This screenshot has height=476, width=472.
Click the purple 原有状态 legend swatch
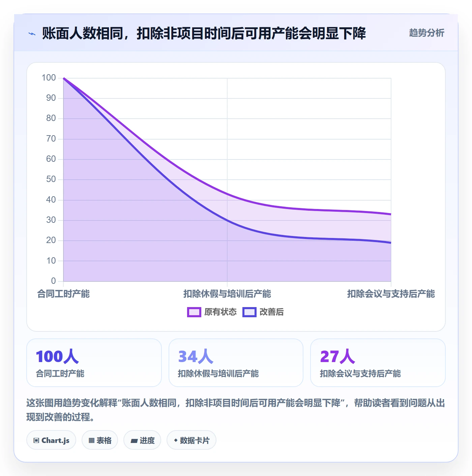pyautogui.click(x=194, y=312)
